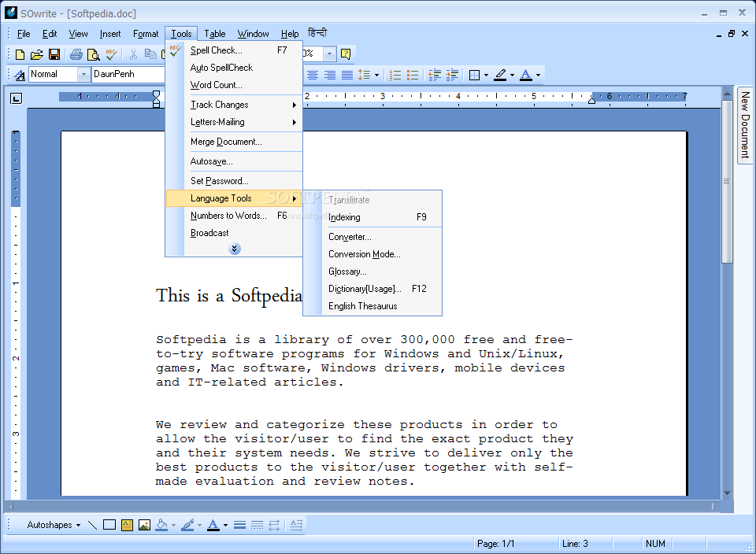Choose Word Count from Tools menu

(x=235, y=85)
